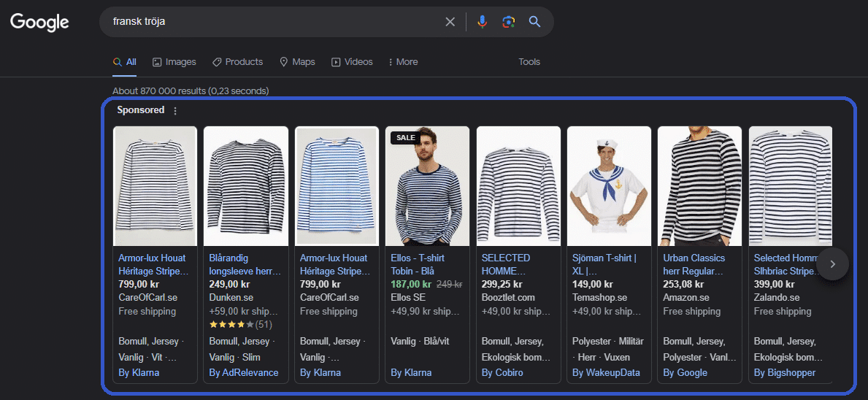Click in the search field containing fransk tröja
This screenshot has height=400, width=868.
click(x=270, y=22)
